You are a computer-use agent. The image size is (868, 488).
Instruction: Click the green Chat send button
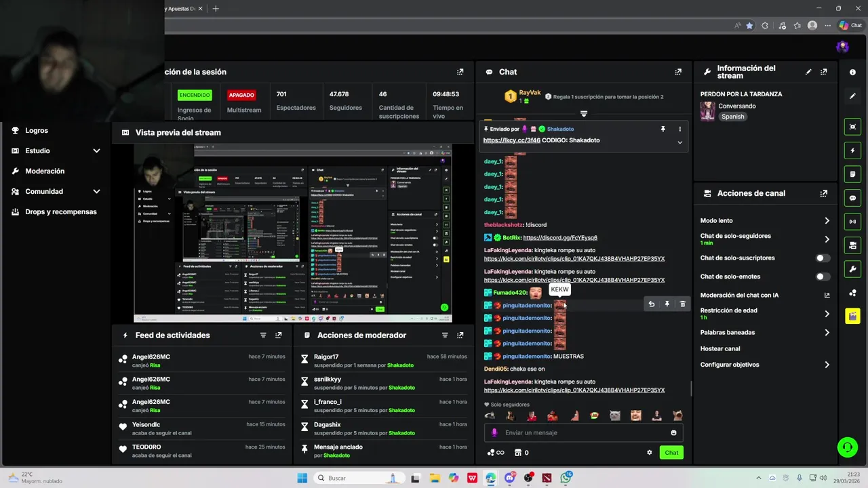671,453
